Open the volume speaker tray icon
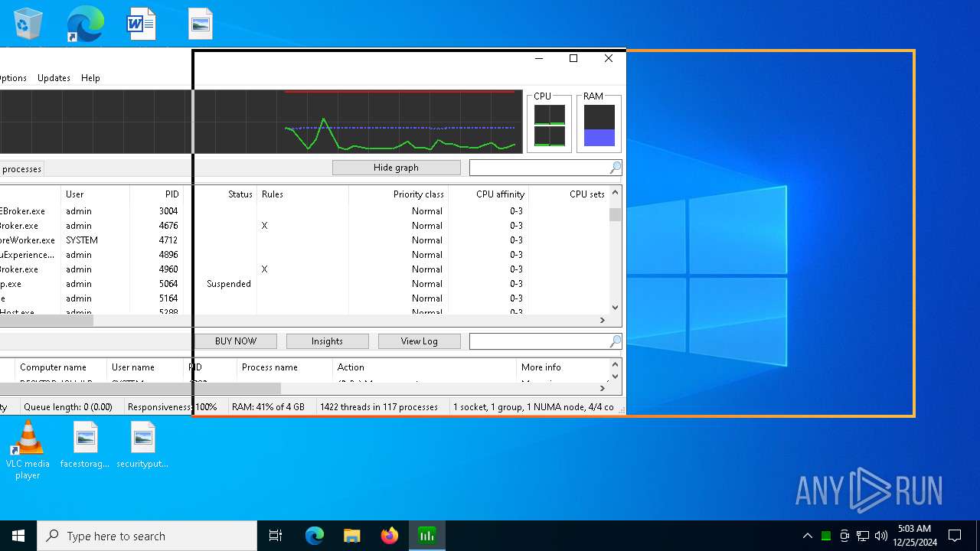The height and width of the screenshot is (551, 980). coord(881,536)
